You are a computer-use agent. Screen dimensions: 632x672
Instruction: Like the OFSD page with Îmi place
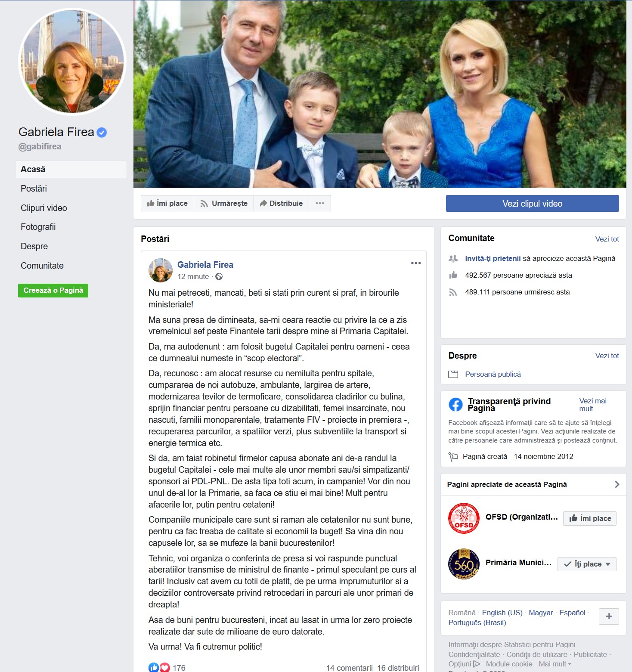[590, 518]
